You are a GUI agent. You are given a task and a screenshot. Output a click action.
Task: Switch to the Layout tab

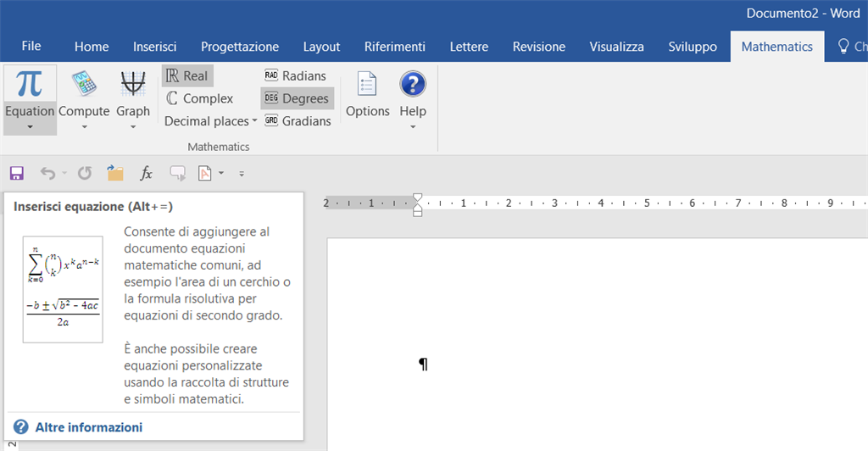click(321, 47)
